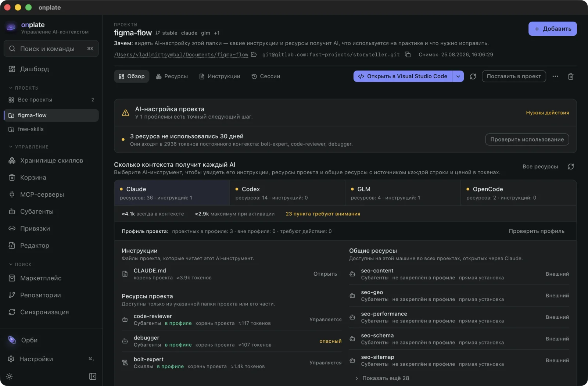The height and width of the screenshot is (386, 588).
Task: Click the project path /Users/.../figma-flow link
Action: pyautogui.click(x=181, y=54)
